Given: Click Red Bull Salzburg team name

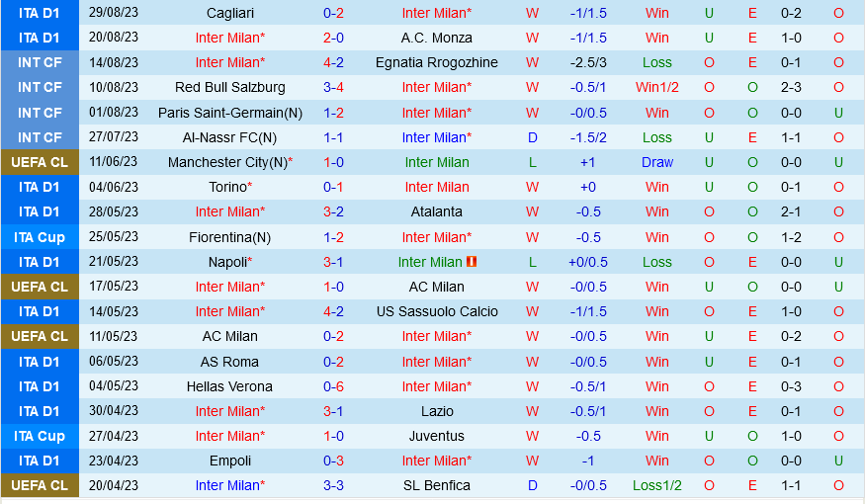Looking at the screenshot, I should tap(229, 87).
